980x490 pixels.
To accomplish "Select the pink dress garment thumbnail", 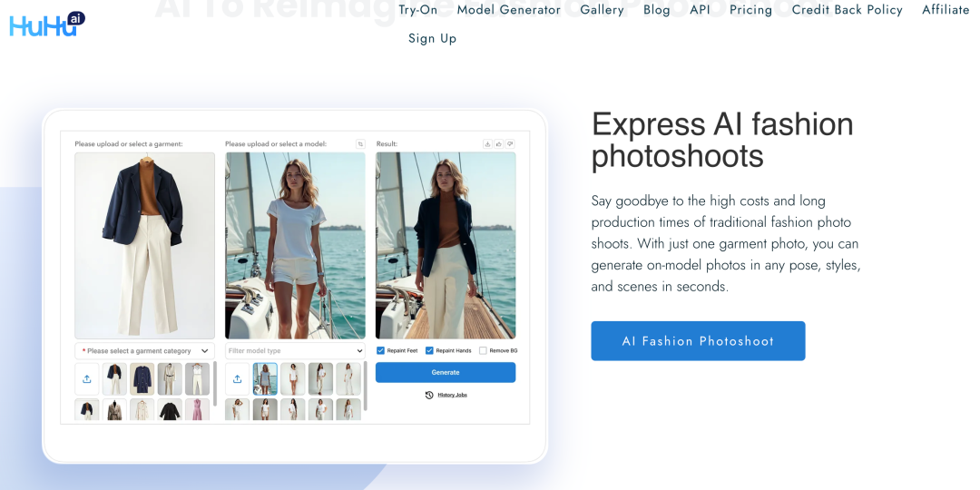I will [x=197, y=409].
